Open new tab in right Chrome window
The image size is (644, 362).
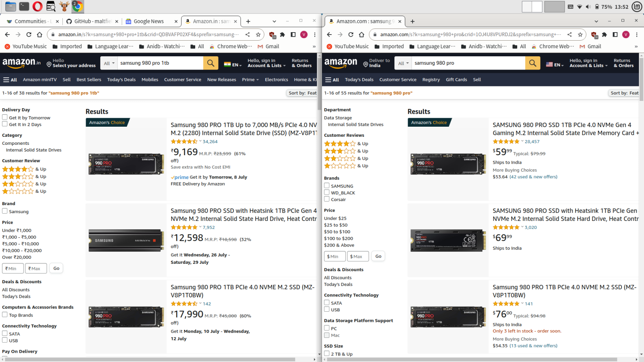coord(413,21)
